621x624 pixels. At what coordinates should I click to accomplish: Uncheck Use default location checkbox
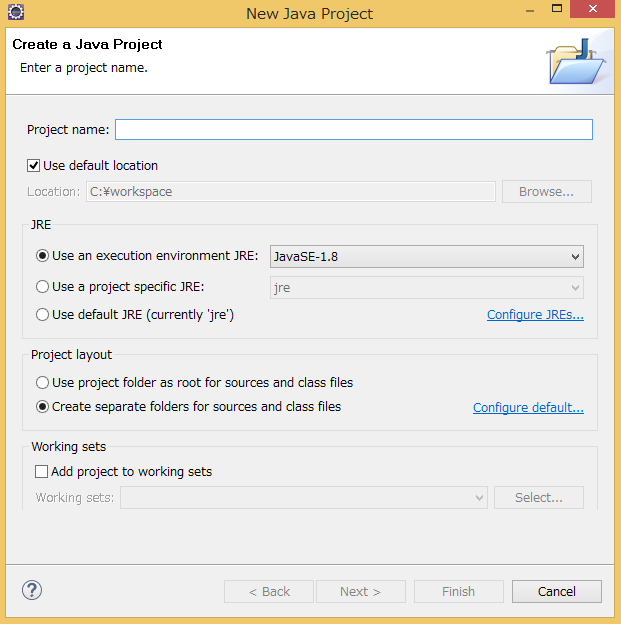tap(33, 166)
